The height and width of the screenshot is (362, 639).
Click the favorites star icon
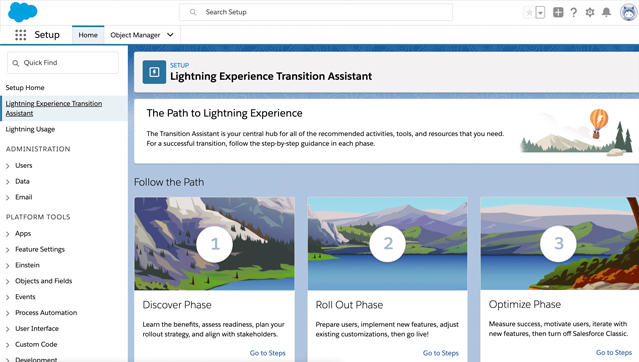pyautogui.click(x=529, y=13)
